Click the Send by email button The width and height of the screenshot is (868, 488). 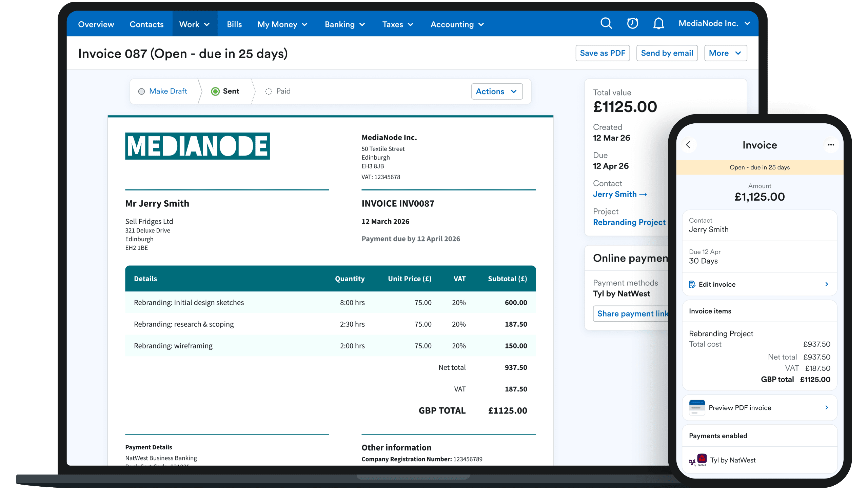pos(667,53)
